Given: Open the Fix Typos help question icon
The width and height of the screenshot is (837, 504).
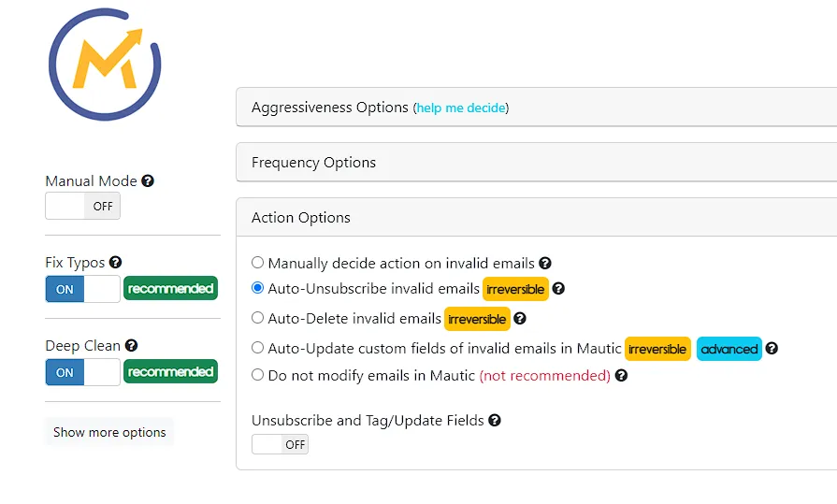Looking at the screenshot, I should point(115,262).
